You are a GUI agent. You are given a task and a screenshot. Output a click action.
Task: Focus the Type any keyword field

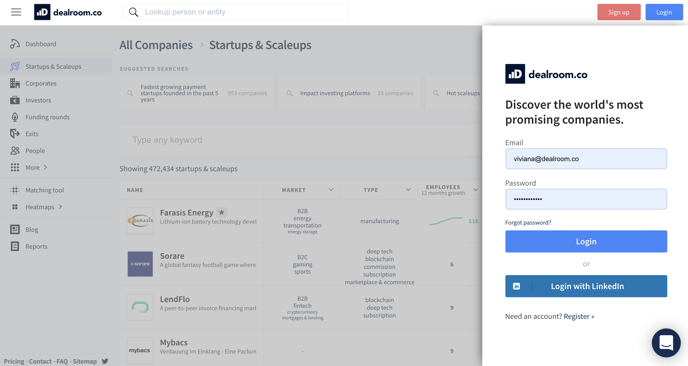(x=300, y=140)
